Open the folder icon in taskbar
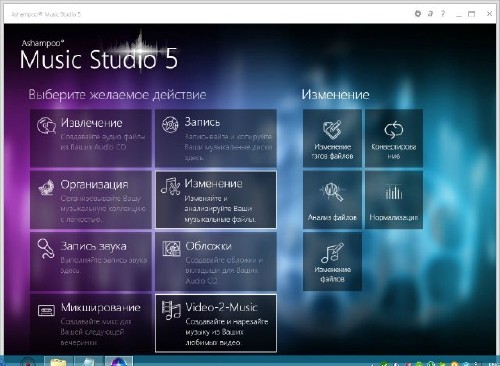Screen dimensions: 500x366 pyautogui.click(x=58, y=362)
